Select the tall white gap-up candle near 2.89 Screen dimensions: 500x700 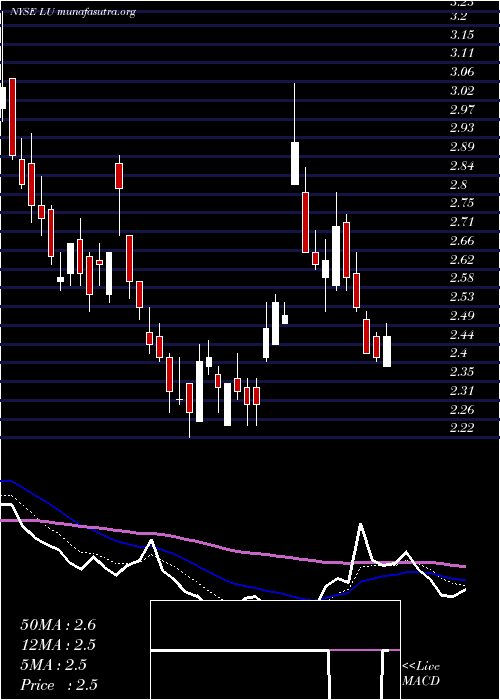point(295,163)
